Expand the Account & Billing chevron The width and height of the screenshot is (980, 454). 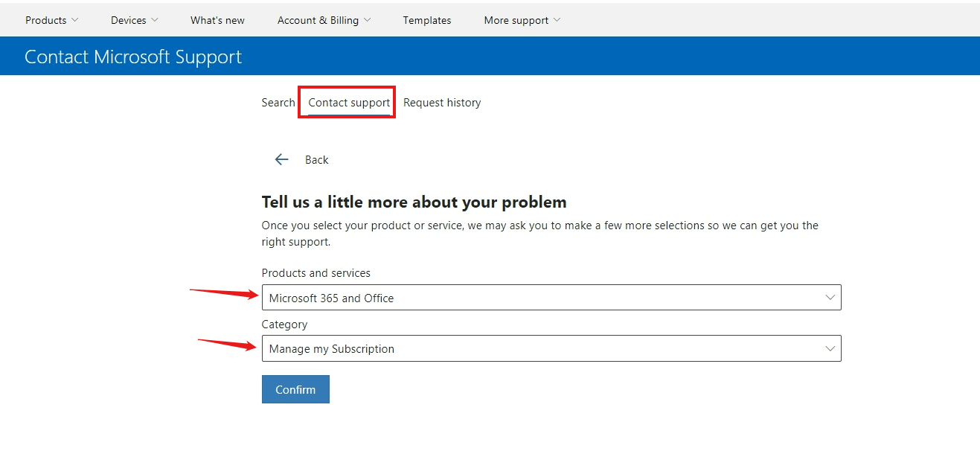click(x=368, y=20)
